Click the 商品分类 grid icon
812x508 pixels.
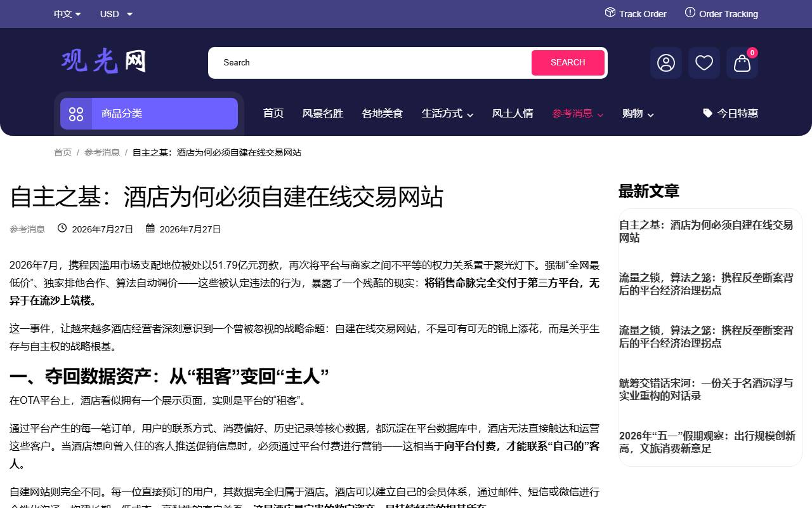[x=76, y=114]
